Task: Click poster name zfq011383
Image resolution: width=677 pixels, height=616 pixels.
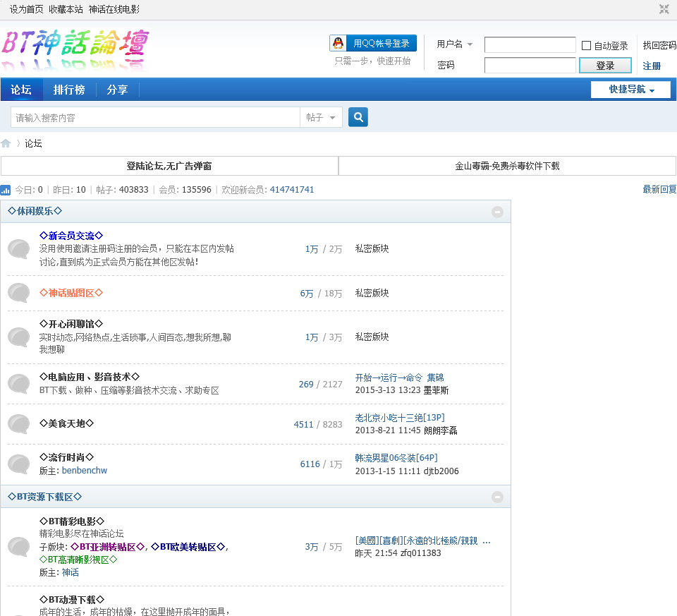Action: point(420,553)
